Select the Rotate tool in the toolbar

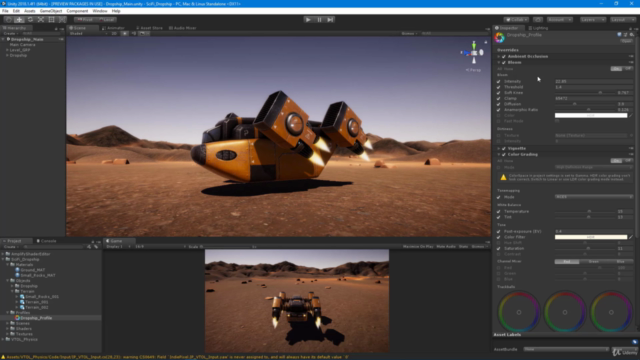pyautogui.click(x=30, y=20)
